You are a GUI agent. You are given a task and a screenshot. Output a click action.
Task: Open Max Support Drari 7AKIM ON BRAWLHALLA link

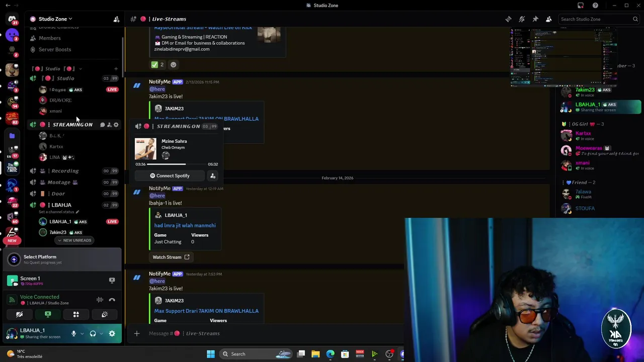(206, 311)
